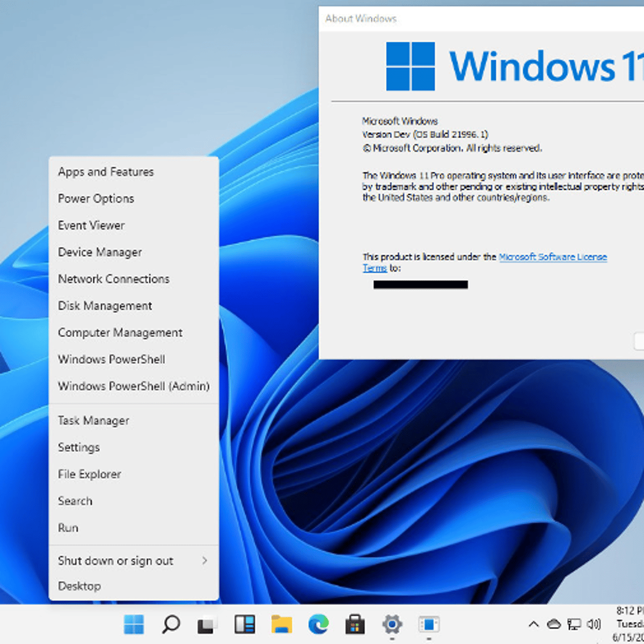Launch Windows PowerShell (Admin)
Viewport: 644px width, 644px height.
tap(134, 386)
